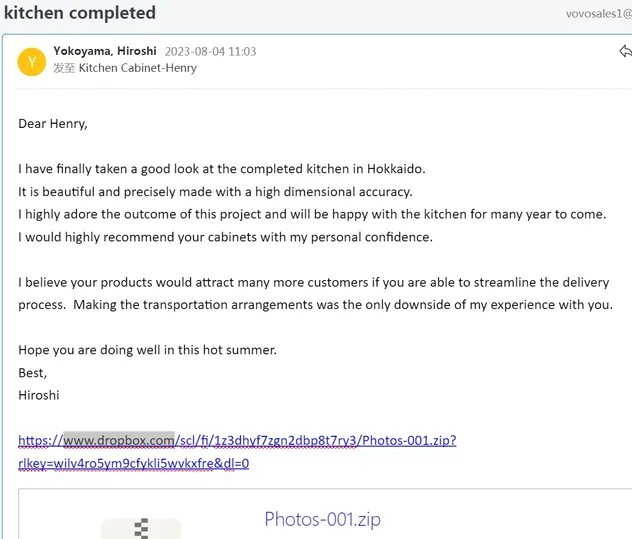Click the 'Hiroshi' signature

tap(39, 394)
